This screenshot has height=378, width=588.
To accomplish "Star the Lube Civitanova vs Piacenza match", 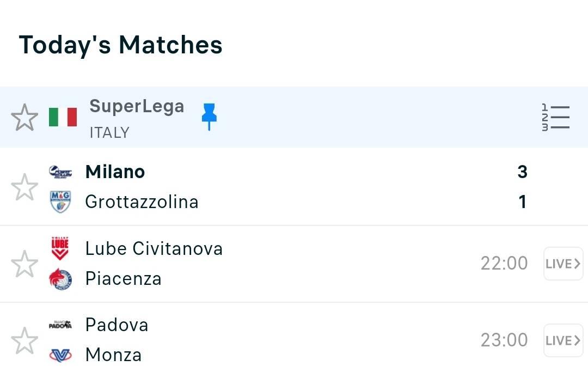I will click(24, 264).
